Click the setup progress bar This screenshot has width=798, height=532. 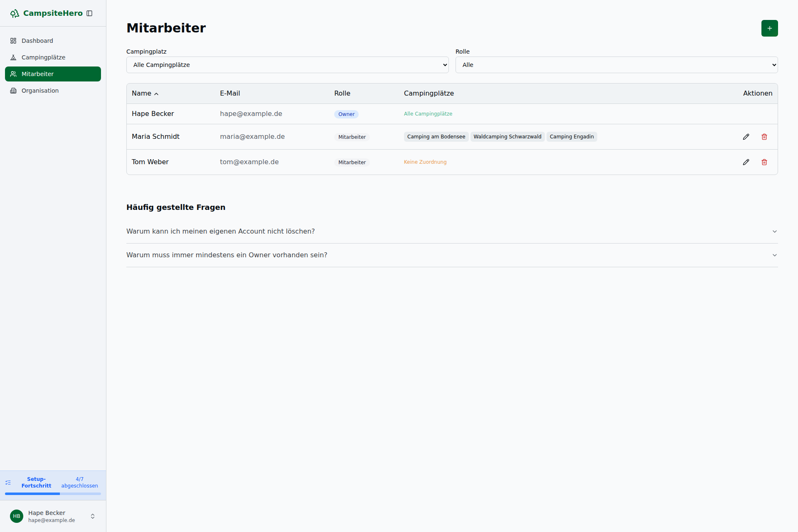click(53, 494)
